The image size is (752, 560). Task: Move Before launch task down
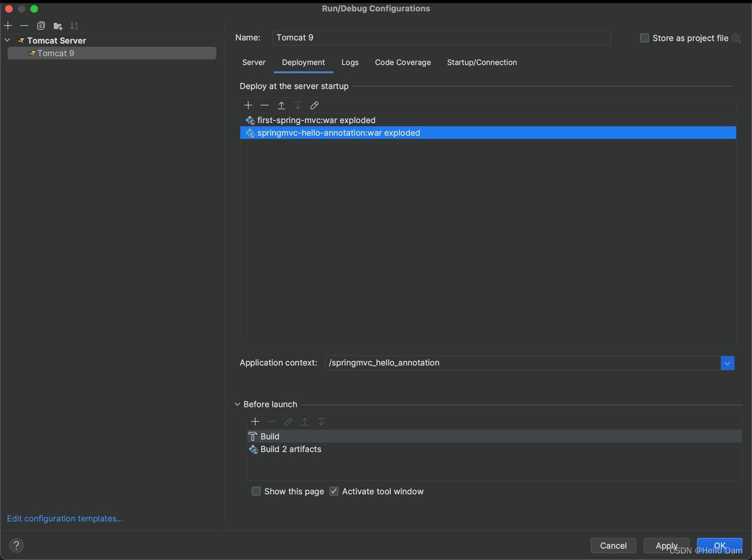tap(321, 421)
